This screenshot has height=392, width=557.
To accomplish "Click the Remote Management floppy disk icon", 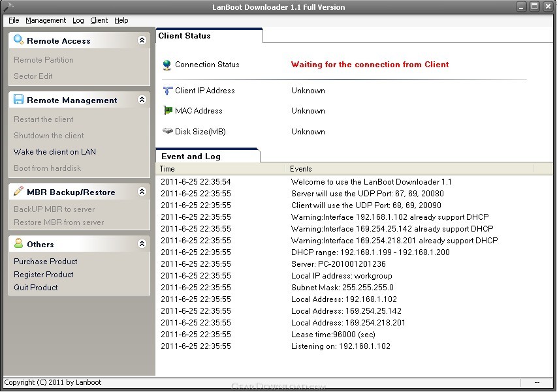I will [18, 99].
